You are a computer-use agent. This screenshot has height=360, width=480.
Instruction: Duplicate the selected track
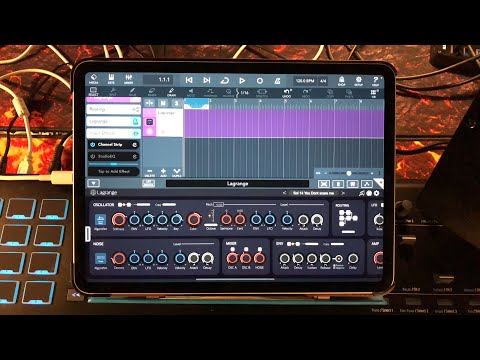point(176,173)
